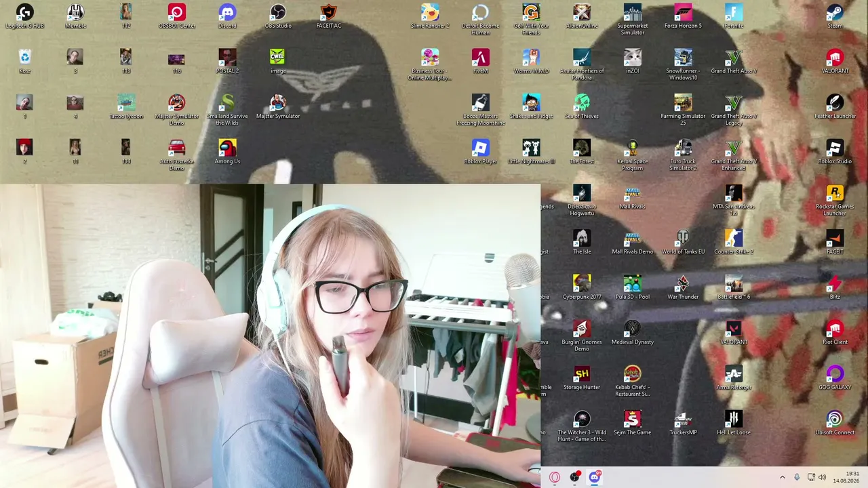Screen dimensions: 868x488
Task: Select the Counter-Strike 2 icon
Action: tap(734, 243)
